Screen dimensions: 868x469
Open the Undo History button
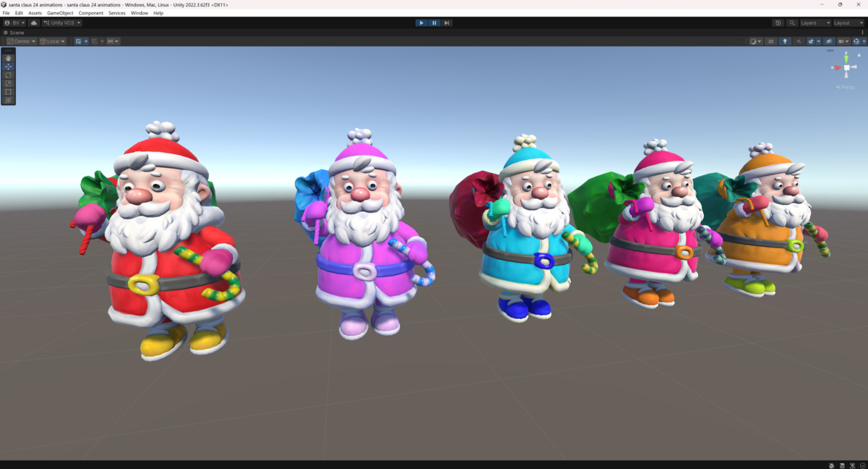click(x=778, y=23)
